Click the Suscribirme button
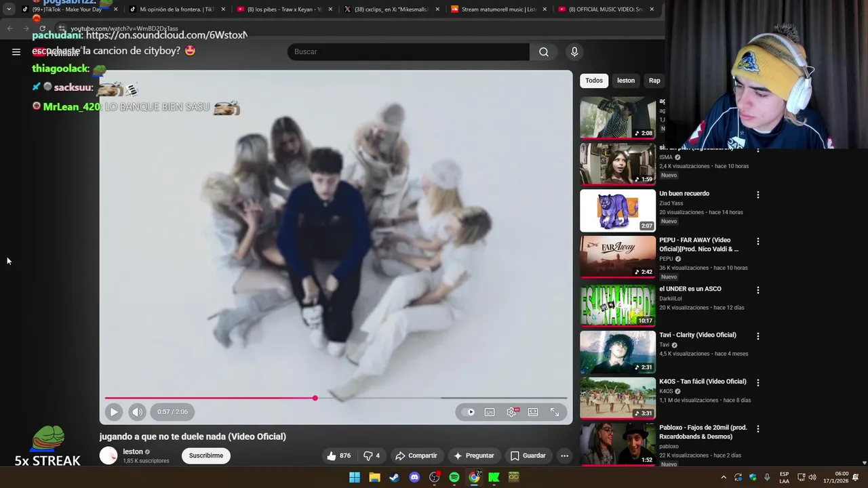 click(x=206, y=455)
